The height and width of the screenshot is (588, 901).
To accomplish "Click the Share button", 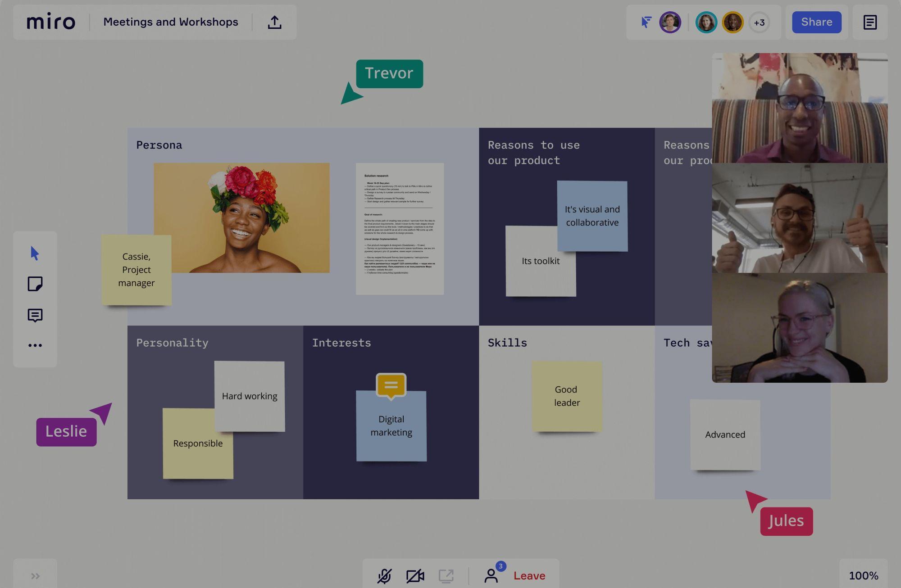I will (x=816, y=22).
